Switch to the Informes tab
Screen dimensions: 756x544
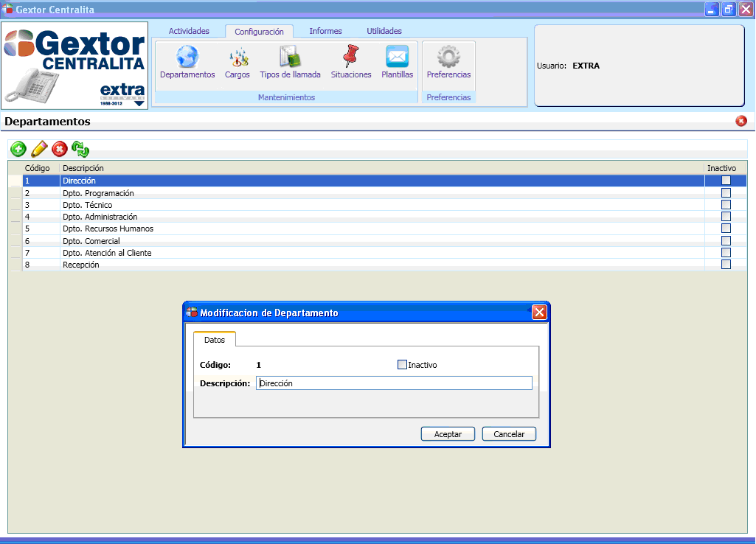pos(325,31)
